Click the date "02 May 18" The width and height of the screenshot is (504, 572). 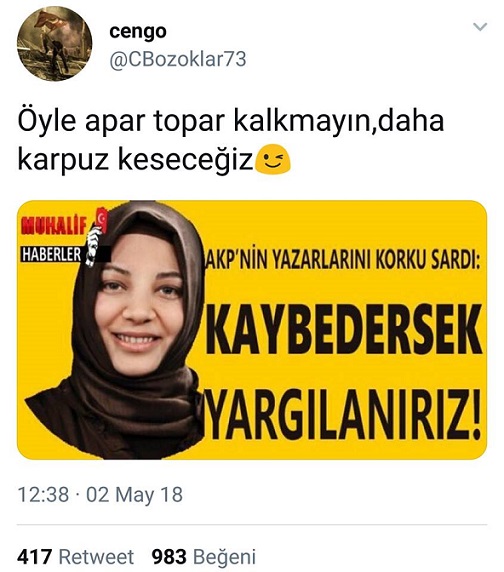click(x=134, y=495)
